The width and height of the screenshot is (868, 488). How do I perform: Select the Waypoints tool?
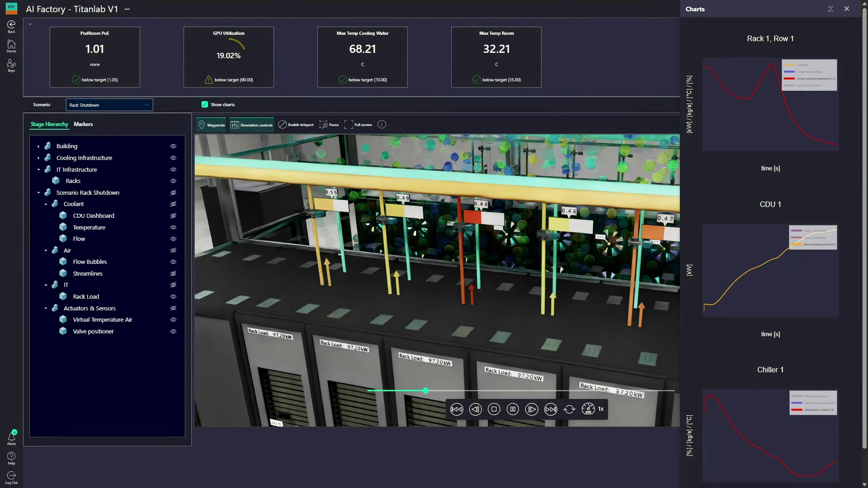pyautogui.click(x=211, y=125)
